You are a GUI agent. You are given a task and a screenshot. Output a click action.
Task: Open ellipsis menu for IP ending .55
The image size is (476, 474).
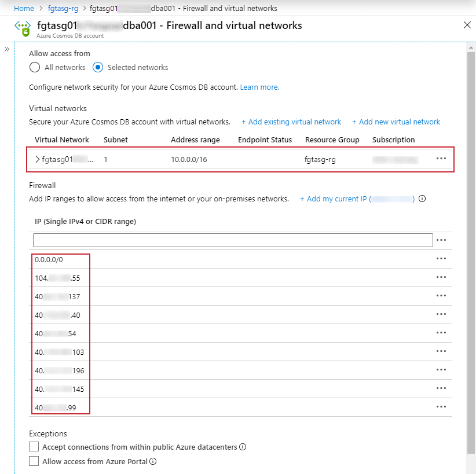tap(441, 277)
